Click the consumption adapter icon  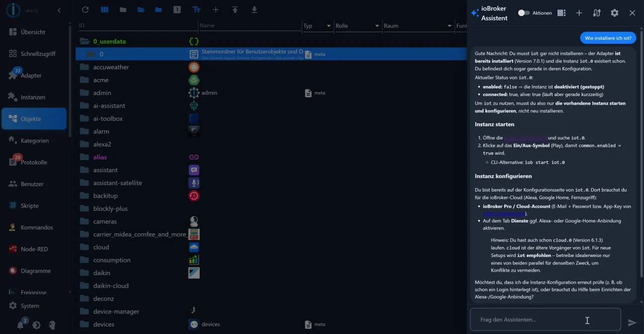pos(194,260)
